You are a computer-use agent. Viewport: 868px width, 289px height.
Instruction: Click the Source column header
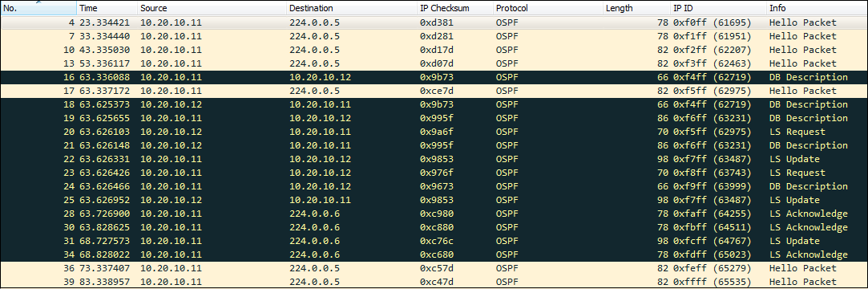pos(212,8)
